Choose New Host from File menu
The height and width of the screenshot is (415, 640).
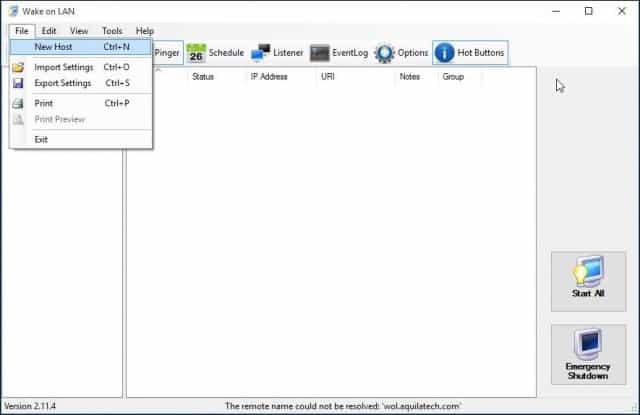[81, 47]
